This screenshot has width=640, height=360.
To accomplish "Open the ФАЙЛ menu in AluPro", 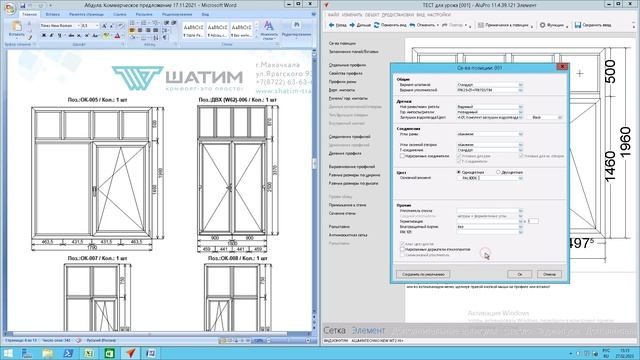I will coord(333,15).
